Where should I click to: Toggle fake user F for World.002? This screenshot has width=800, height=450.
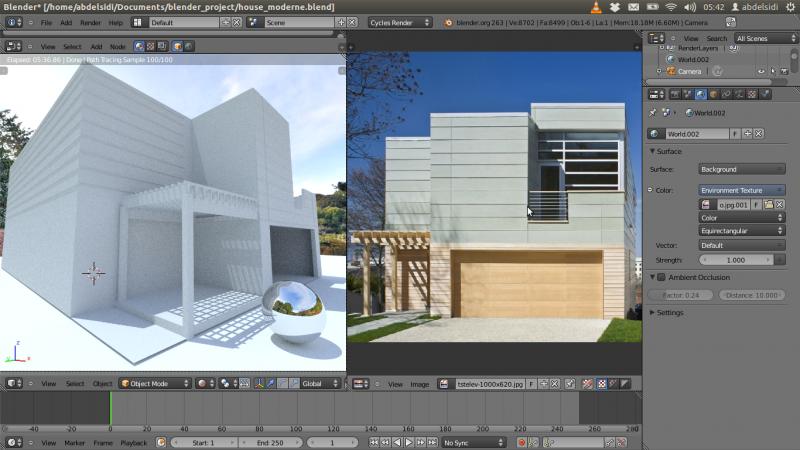[x=735, y=134]
